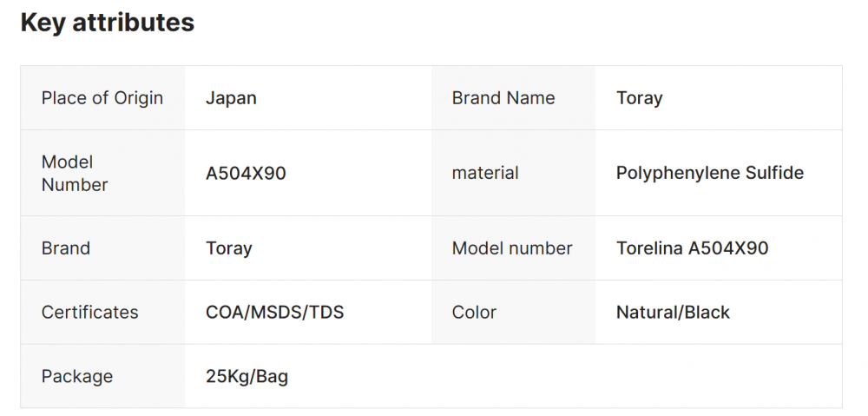Select the Torelina A504X90 value
868x416 pixels.
[692, 248]
